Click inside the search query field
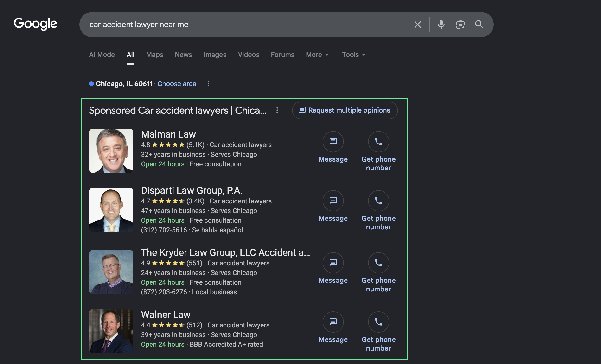 [249, 24]
